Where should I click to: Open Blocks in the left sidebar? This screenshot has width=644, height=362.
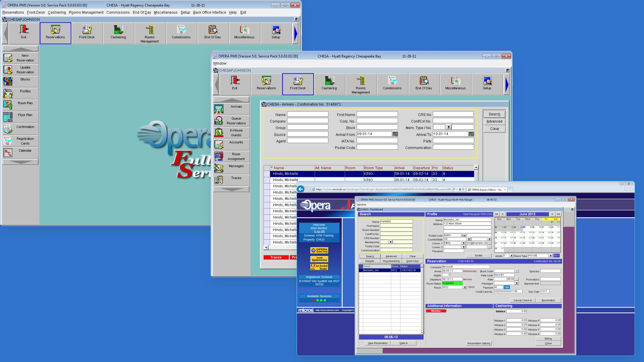(20, 81)
